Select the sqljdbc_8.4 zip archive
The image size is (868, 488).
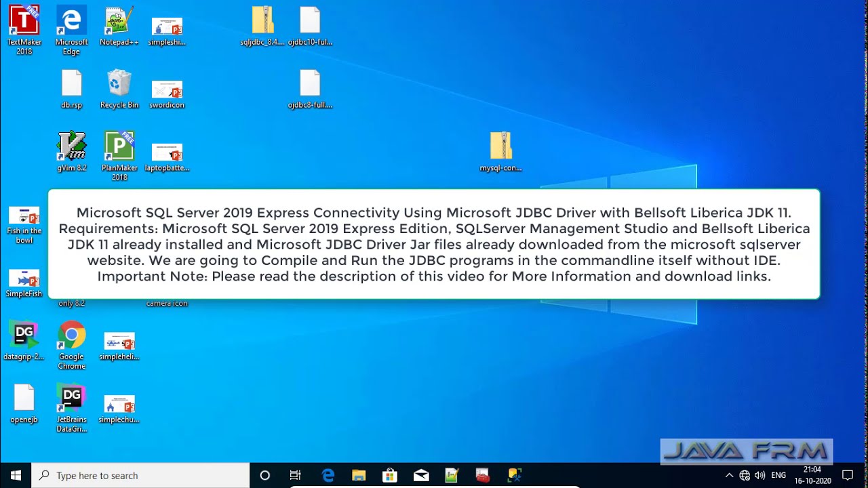point(262,26)
